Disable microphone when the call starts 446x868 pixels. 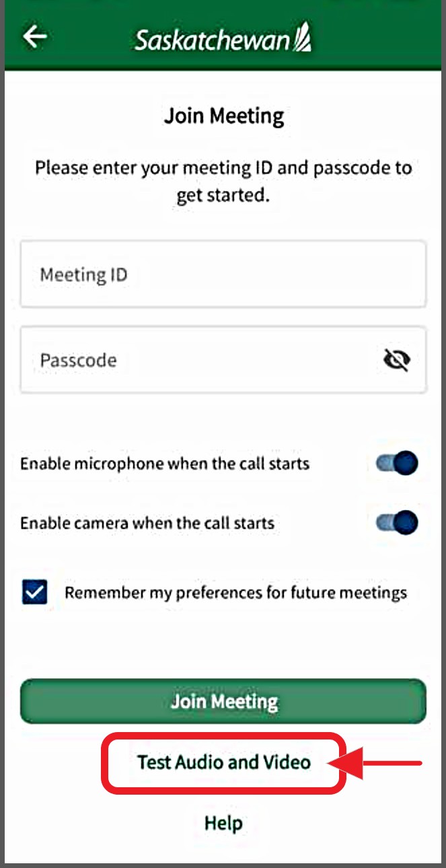coord(398,464)
